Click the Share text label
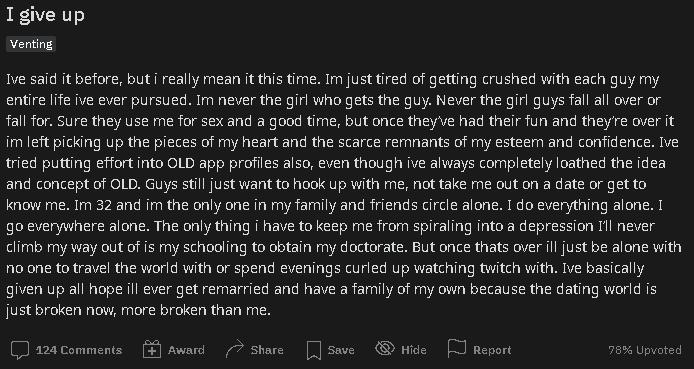 (267, 350)
